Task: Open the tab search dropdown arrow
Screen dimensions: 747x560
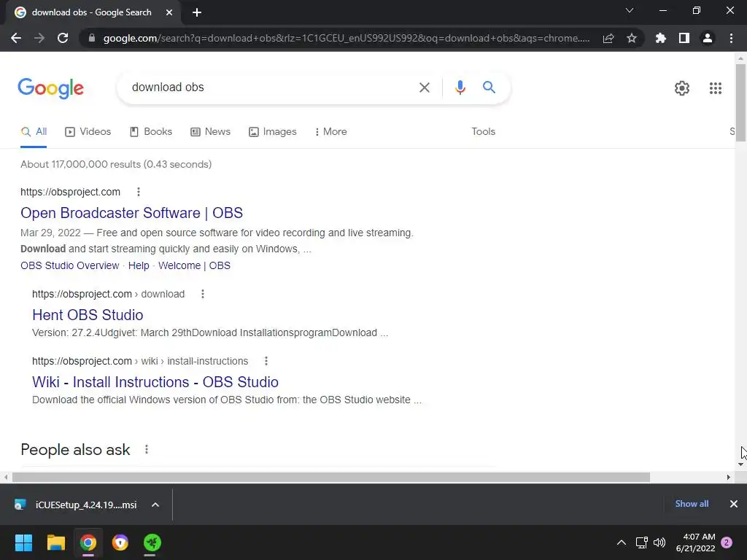Action: pos(630,10)
